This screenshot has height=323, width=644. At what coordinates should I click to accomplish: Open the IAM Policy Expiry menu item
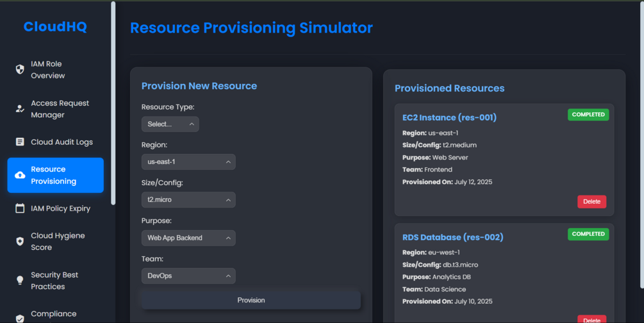point(60,208)
